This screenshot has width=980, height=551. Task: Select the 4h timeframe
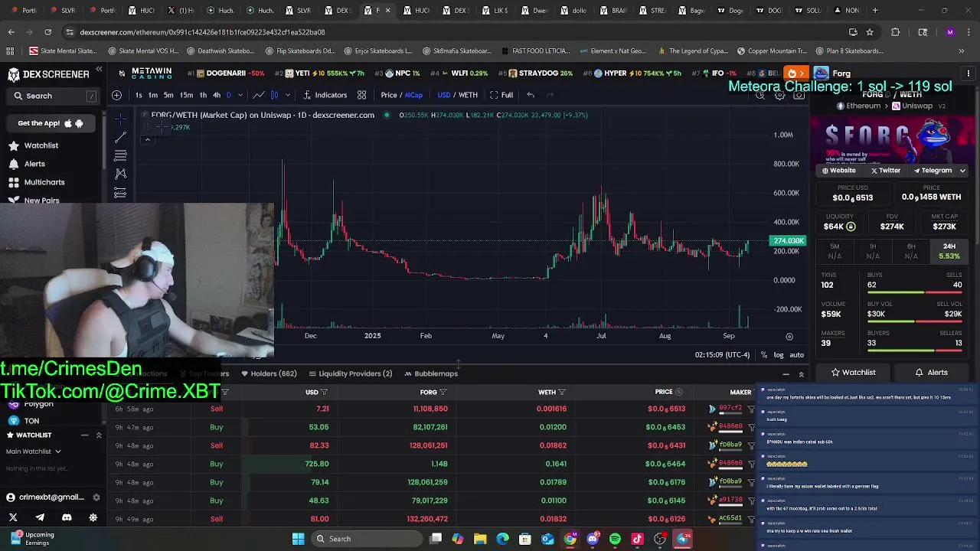217,95
